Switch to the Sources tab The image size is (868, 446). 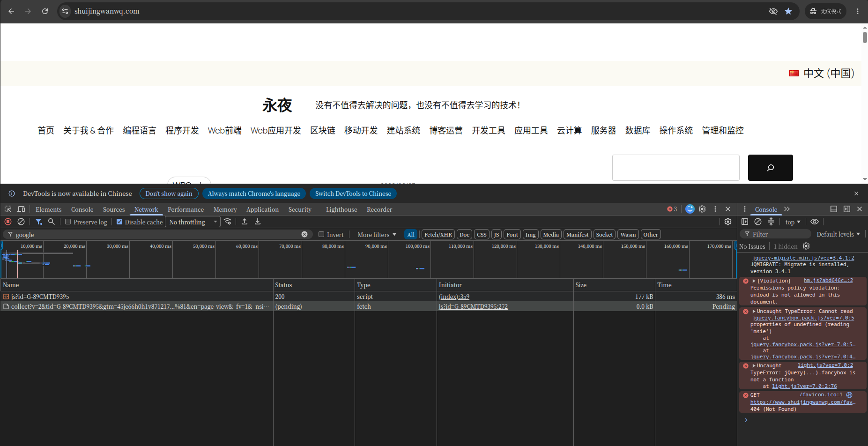point(114,209)
